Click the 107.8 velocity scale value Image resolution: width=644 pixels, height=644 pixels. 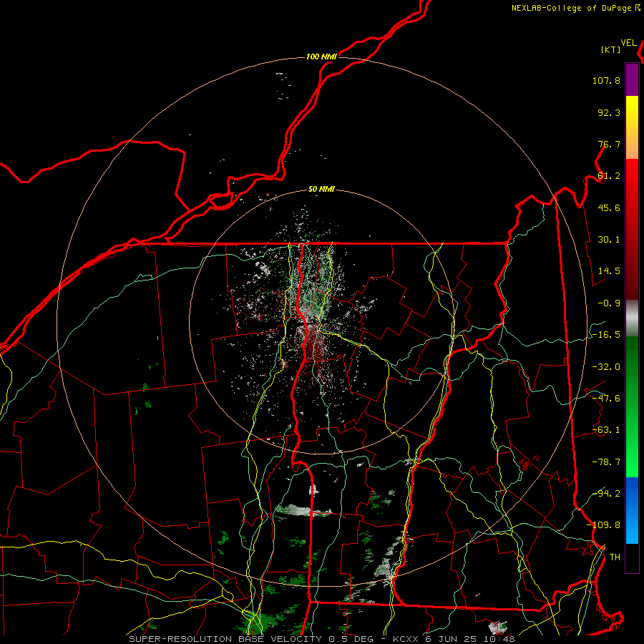tap(606, 80)
